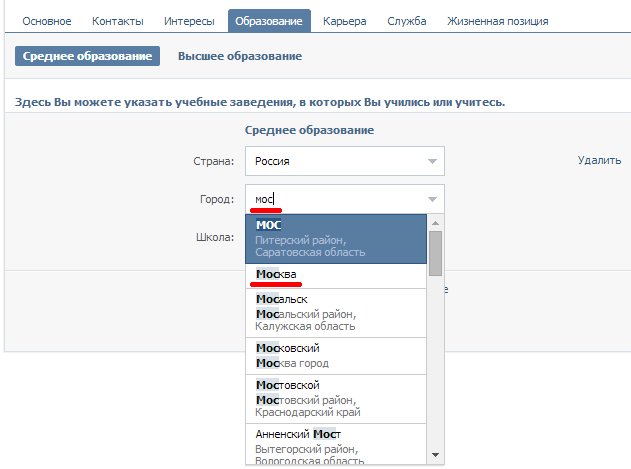Viewport: 631px width, 469px height.
Task: Open the Интересы tab
Action: tap(189, 21)
